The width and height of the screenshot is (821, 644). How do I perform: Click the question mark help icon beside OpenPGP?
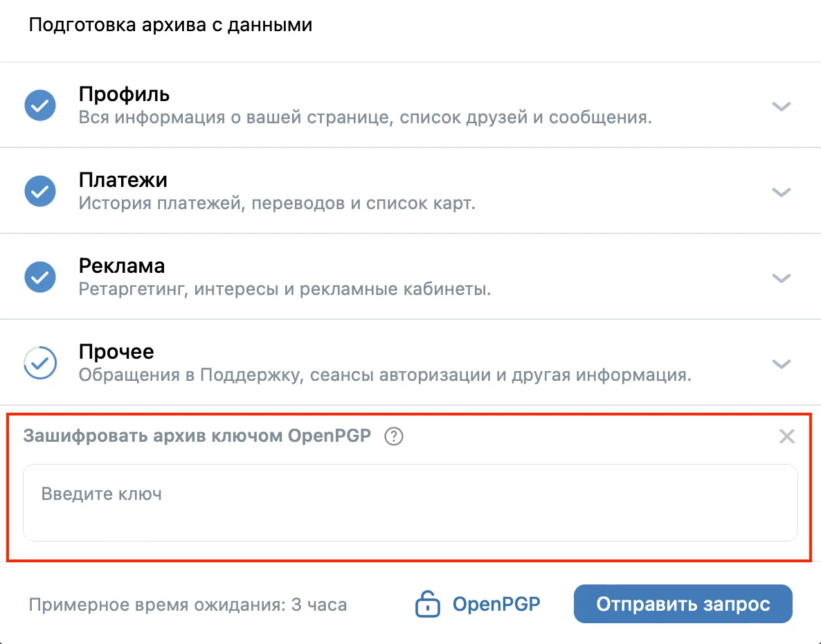coord(394,437)
